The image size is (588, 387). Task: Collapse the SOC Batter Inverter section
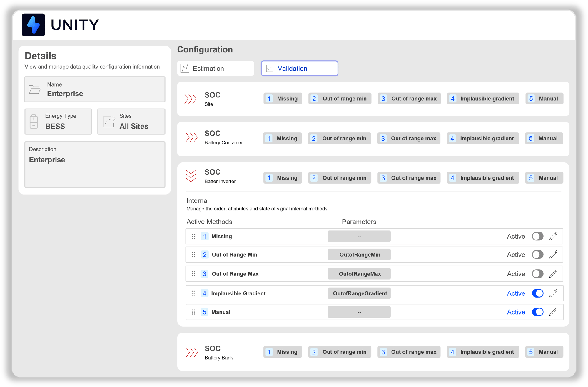click(x=191, y=175)
